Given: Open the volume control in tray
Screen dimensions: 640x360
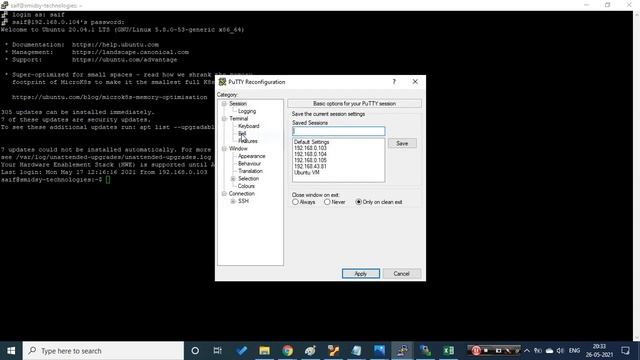Looking at the screenshot, I should 560,351.
